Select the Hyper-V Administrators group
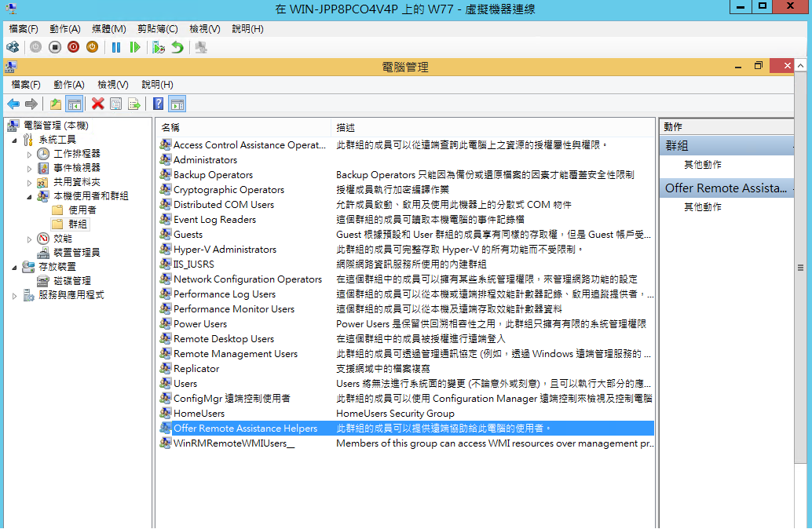The width and height of the screenshot is (812, 529). point(225,250)
